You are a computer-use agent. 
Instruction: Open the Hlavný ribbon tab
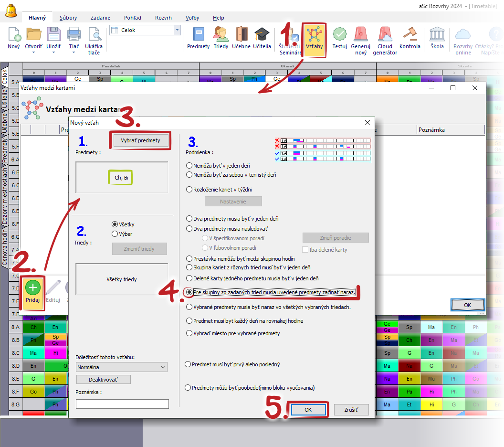coord(37,18)
